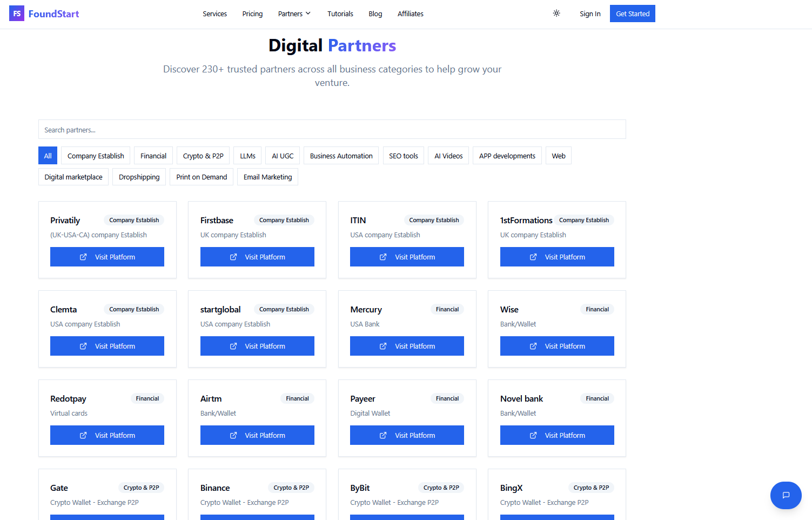Open the Services nav link
The height and width of the screenshot is (520, 812).
point(214,14)
